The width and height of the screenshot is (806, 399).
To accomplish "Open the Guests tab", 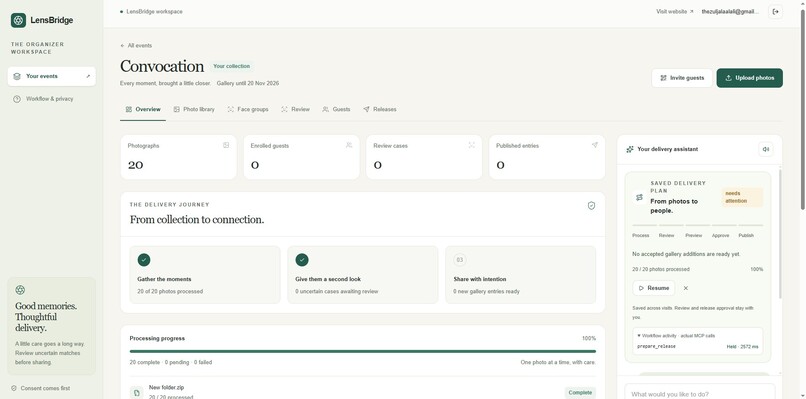I will [x=336, y=109].
